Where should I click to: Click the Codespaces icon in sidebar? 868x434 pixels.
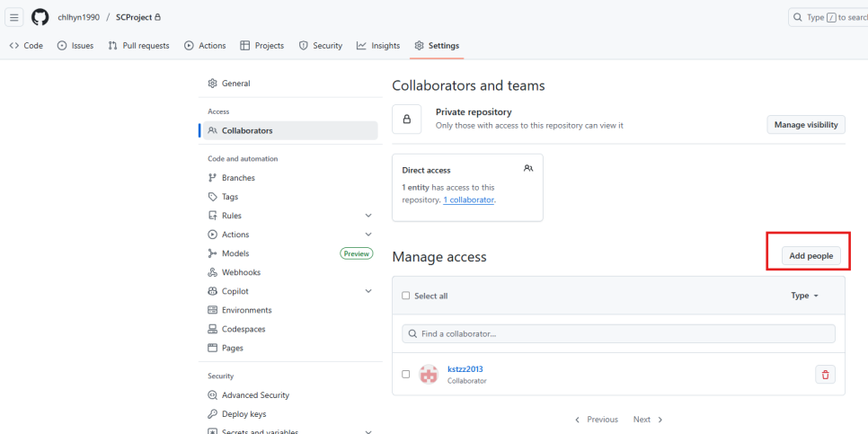213,329
